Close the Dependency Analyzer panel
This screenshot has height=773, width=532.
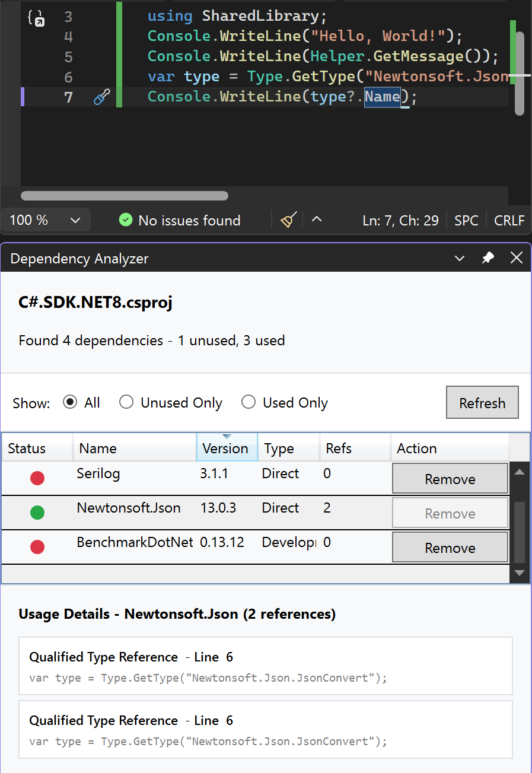(x=516, y=258)
